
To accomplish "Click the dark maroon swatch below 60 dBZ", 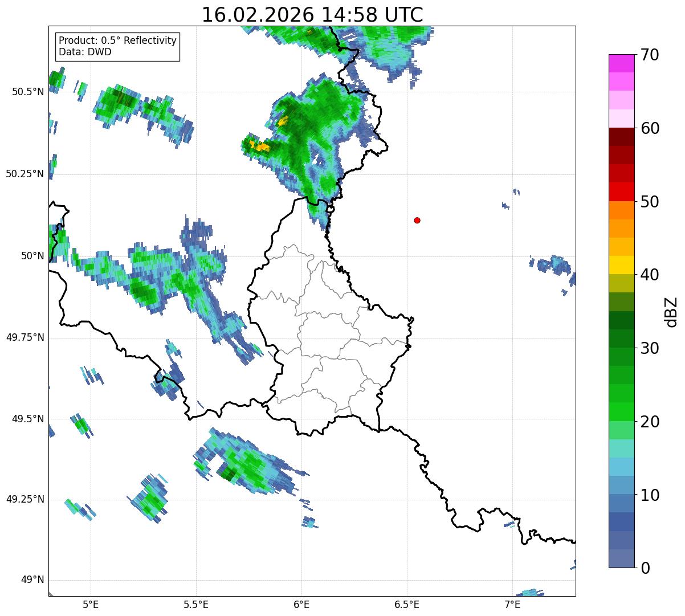I will (621, 137).
